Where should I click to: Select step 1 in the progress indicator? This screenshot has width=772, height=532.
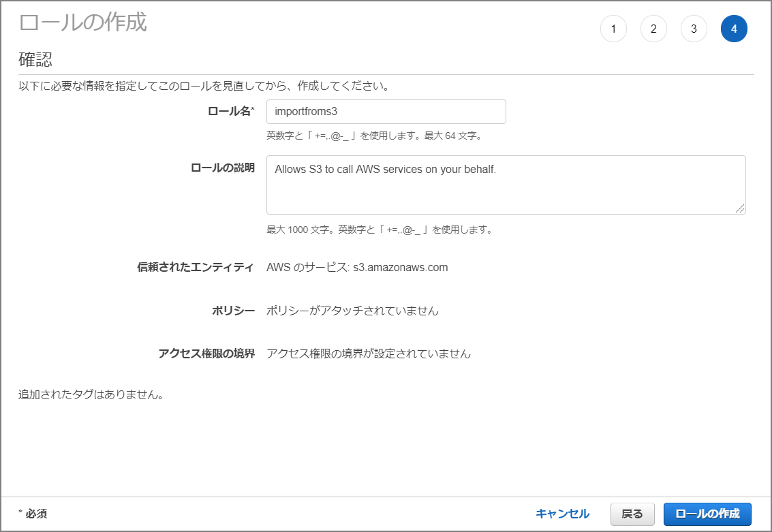click(x=613, y=29)
